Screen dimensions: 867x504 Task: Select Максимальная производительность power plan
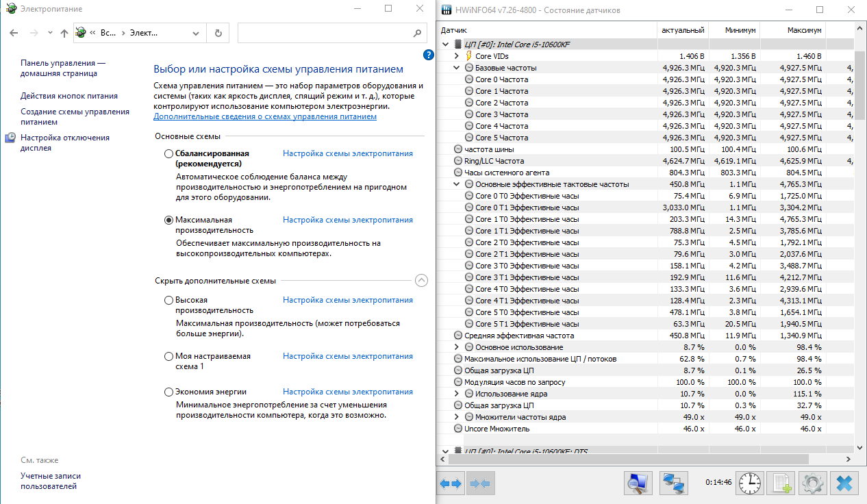coord(169,220)
